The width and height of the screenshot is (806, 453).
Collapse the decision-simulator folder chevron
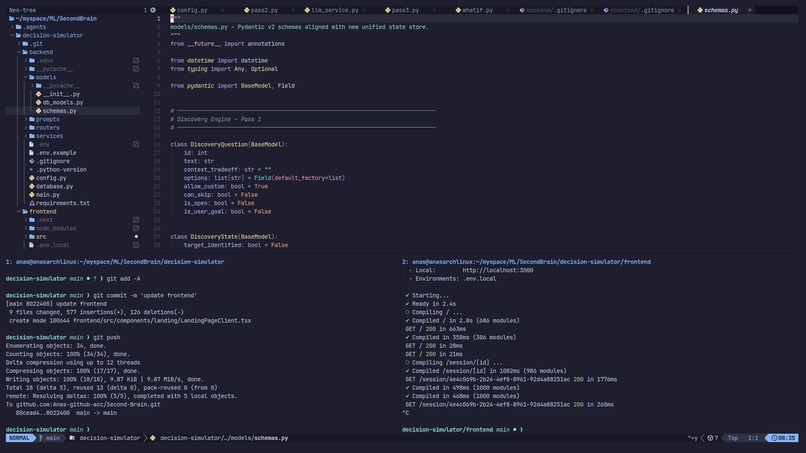(x=12, y=35)
